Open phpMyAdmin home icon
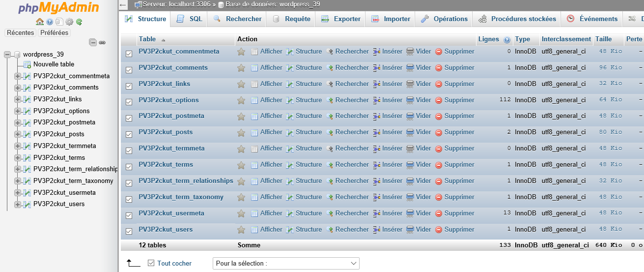 pos(40,22)
